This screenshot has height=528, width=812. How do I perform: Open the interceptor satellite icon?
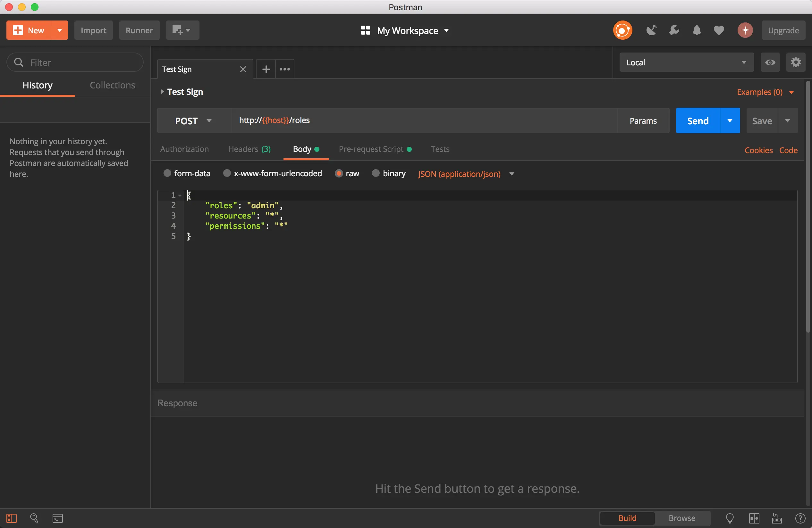pyautogui.click(x=651, y=30)
